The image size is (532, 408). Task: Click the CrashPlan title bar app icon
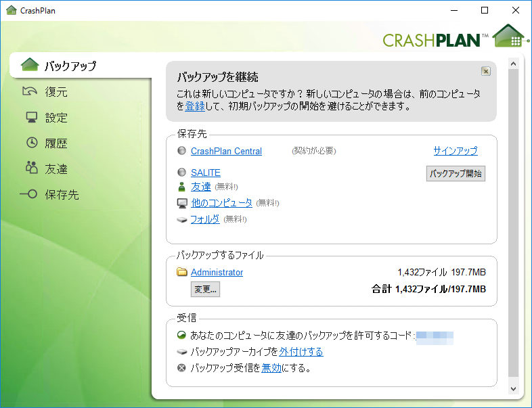click(x=12, y=10)
